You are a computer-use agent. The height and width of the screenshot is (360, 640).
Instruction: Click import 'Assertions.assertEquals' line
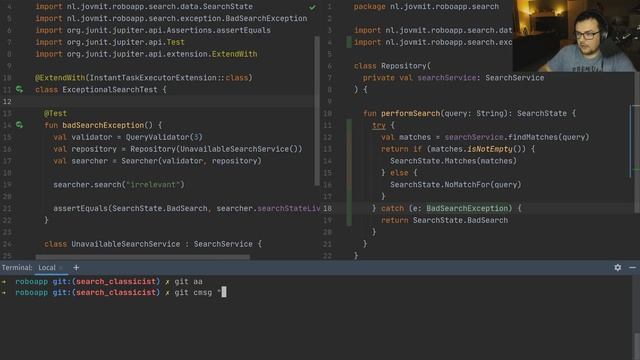pos(153,31)
